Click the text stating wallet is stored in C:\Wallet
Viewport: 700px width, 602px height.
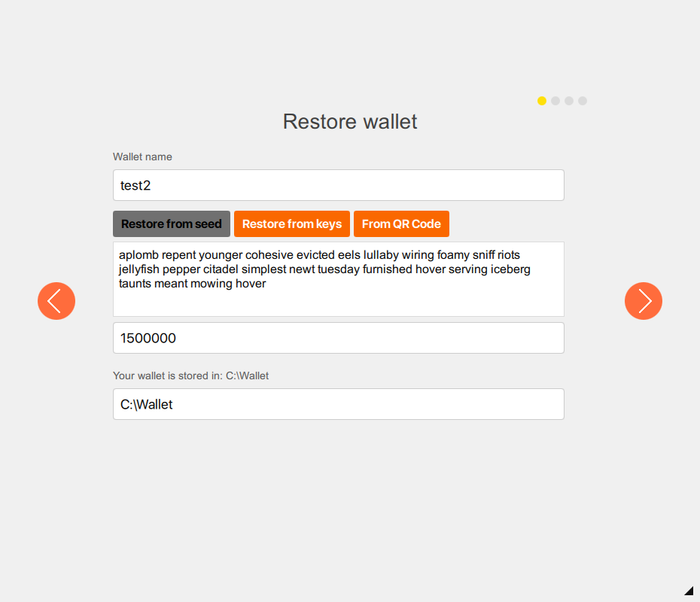pos(190,375)
